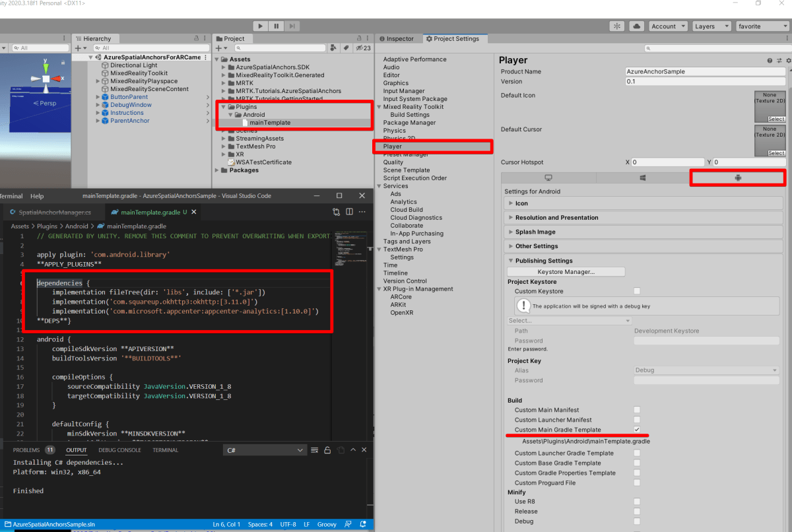Click the Hierarchy create plus button
792x532 pixels.
coord(80,48)
